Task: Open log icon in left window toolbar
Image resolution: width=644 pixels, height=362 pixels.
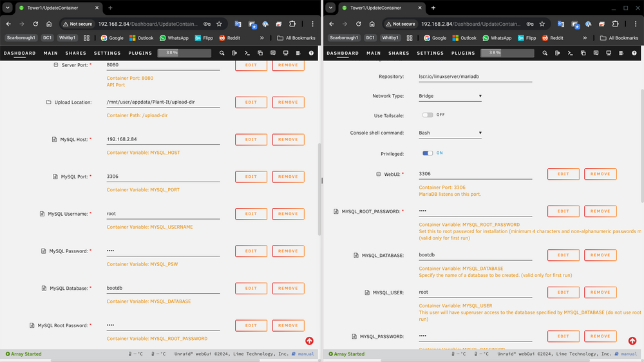Action: tap(298, 53)
